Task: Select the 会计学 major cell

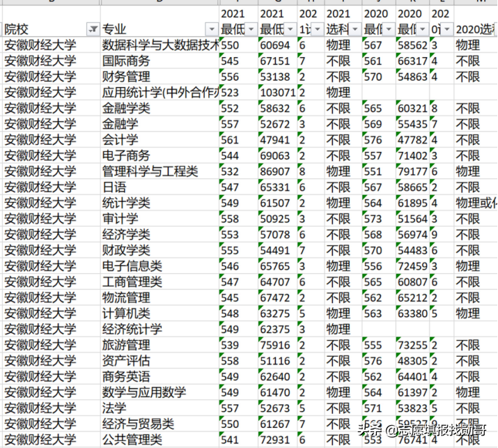Action: tap(159, 139)
